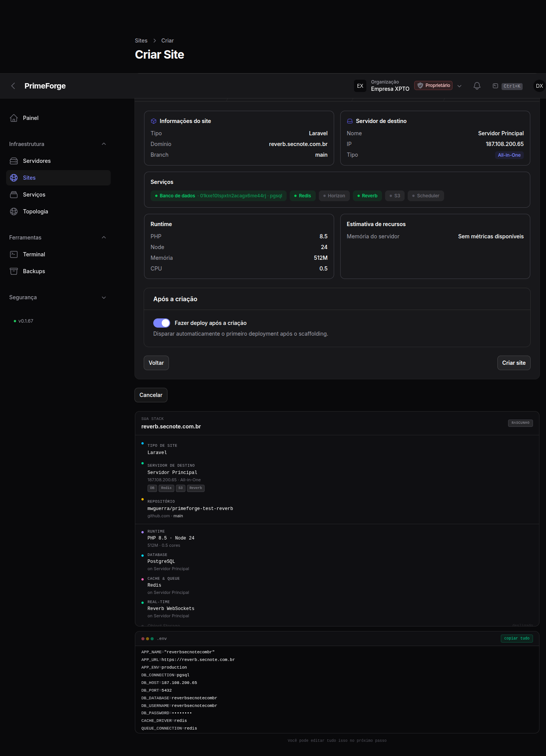Open the organization switcher chevron
This screenshot has width=546, height=756.
click(459, 86)
